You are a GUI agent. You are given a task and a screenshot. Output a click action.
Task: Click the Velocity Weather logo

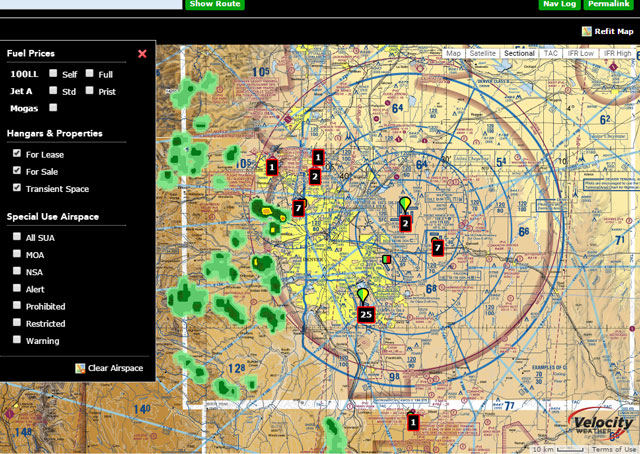[x=600, y=425]
